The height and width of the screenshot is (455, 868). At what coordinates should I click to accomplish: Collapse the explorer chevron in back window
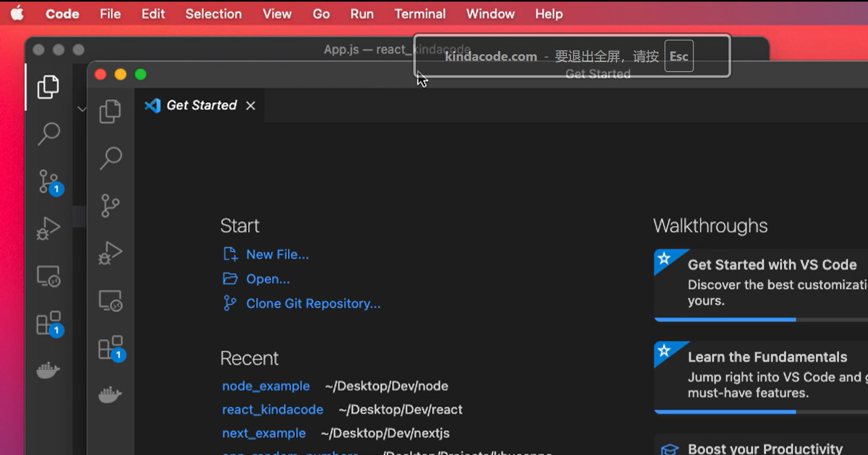[x=82, y=109]
